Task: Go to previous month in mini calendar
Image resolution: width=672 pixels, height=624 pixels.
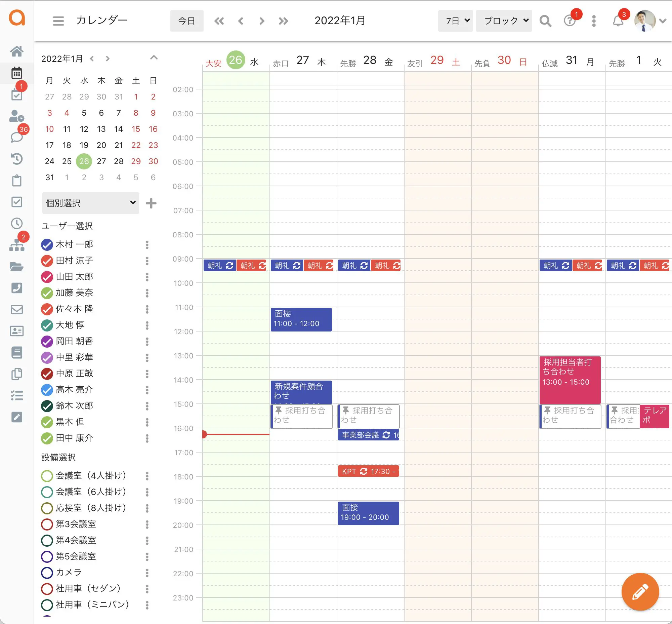Action: click(92, 59)
